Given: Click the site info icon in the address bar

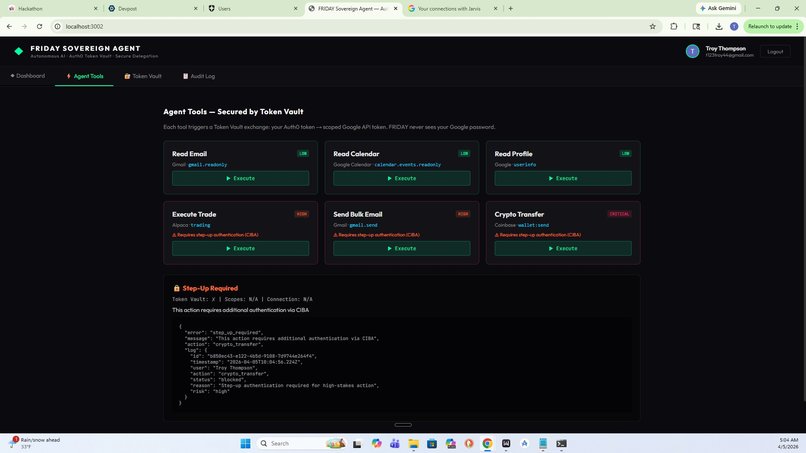Looking at the screenshot, I should pyautogui.click(x=58, y=26).
